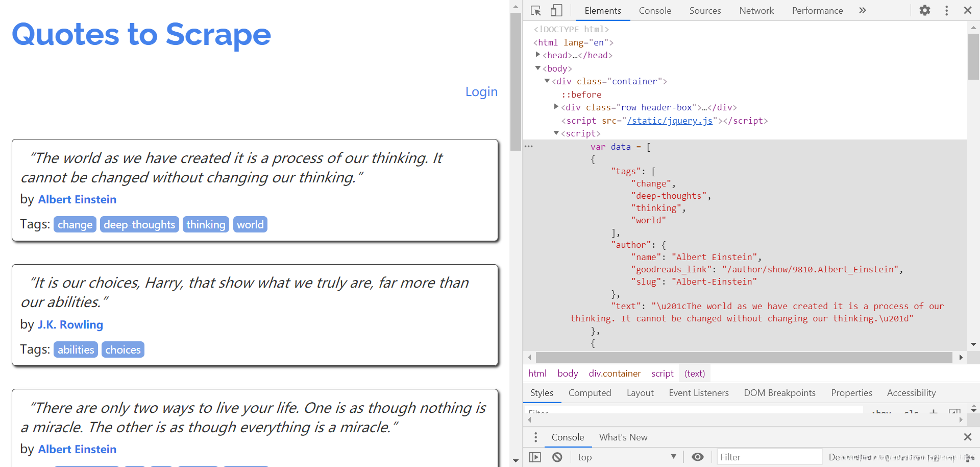Click the 'thinking' tag
Screen dimensions: 980x467
tap(206, 225)
